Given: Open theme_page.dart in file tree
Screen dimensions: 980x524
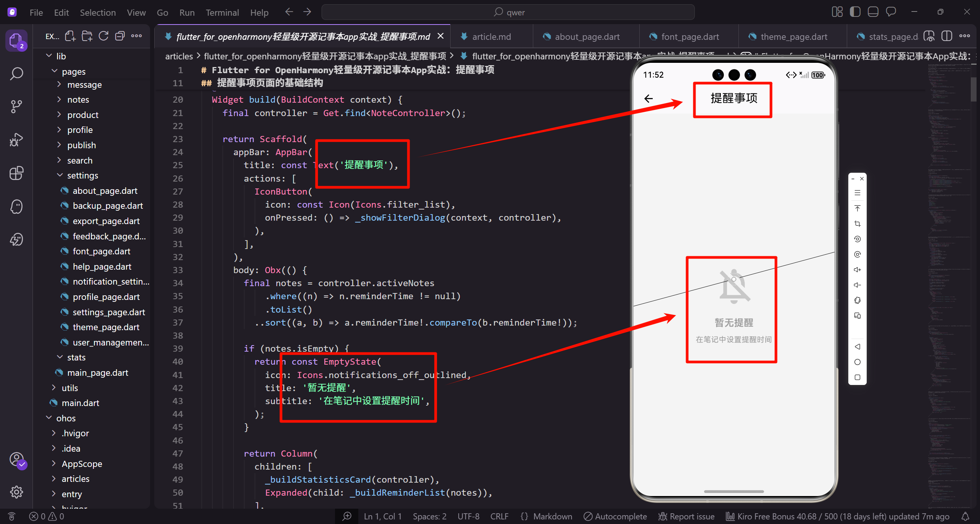Looking at the screenshot, I should 106,327.
